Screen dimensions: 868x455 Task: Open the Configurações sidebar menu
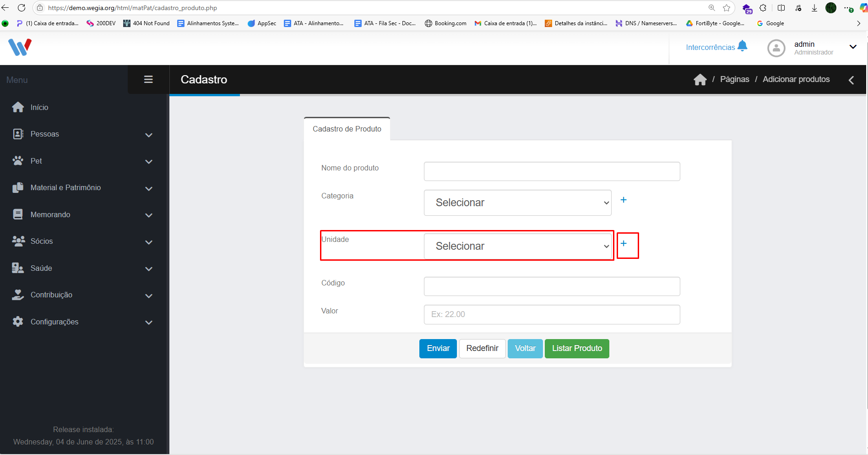coord(85,322)
